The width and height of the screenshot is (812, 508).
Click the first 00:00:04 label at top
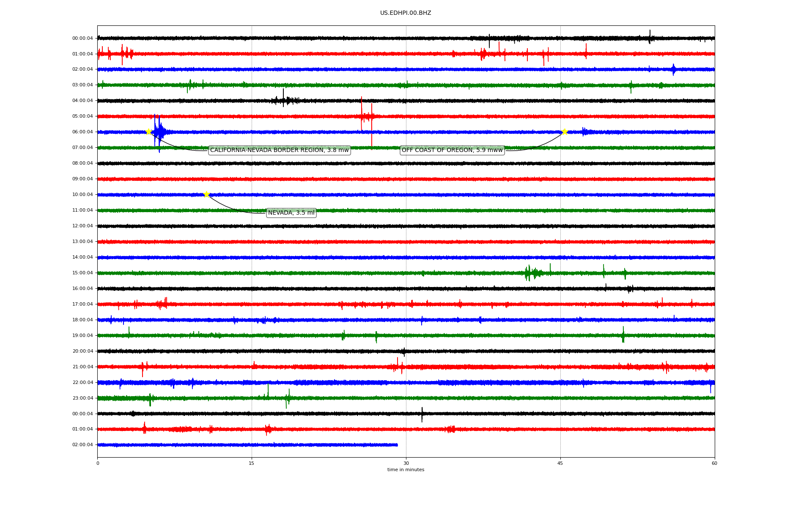82,39
